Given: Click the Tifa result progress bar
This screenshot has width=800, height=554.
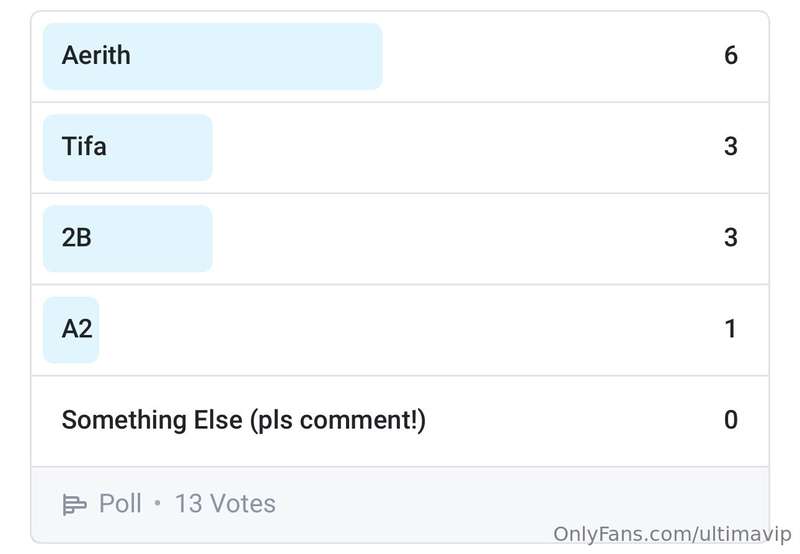Looking at the screenshot, I should pos(128,147).
